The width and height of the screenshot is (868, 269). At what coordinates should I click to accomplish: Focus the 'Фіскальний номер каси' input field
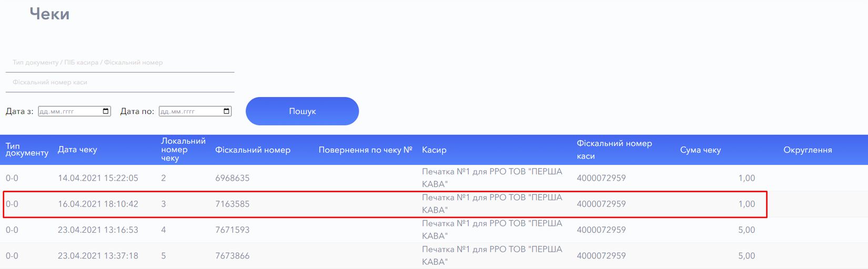(120, 82)
